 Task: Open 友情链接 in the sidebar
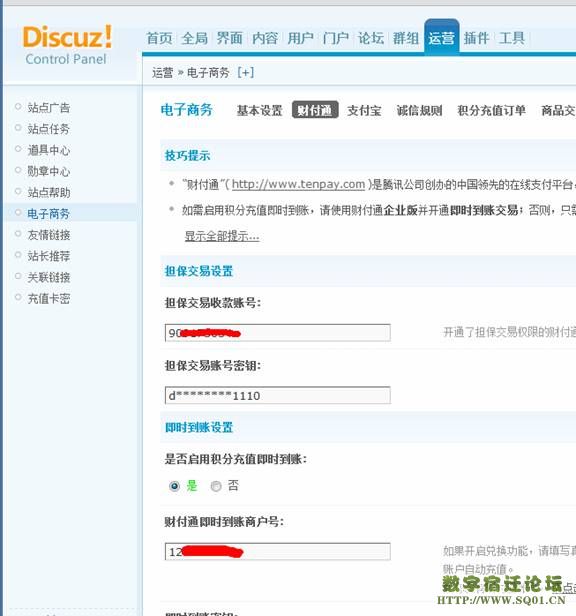pos(49,235)
